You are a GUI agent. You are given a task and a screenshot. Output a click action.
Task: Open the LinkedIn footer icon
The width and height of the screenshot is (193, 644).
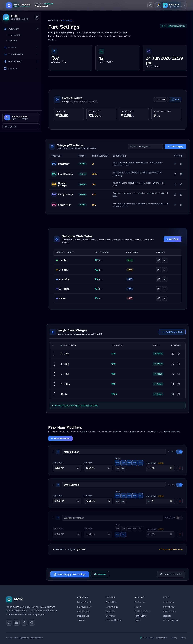click(x=16, y=622)
